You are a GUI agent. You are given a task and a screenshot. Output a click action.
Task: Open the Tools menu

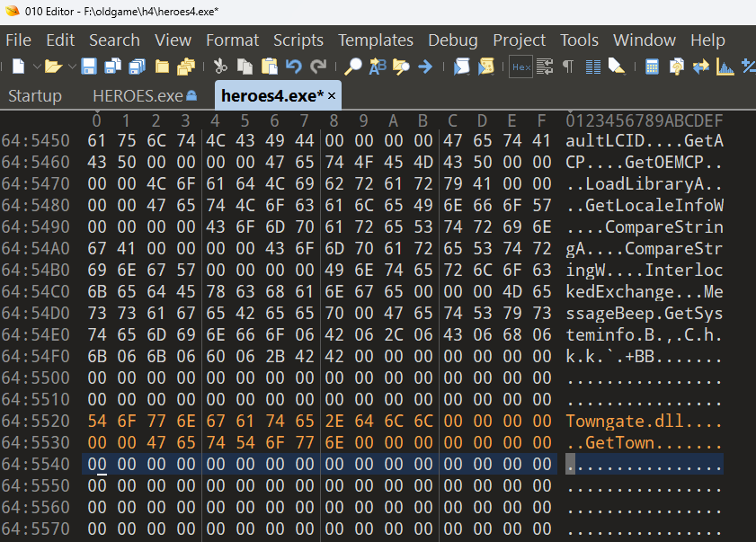click(x=579, y=40)
